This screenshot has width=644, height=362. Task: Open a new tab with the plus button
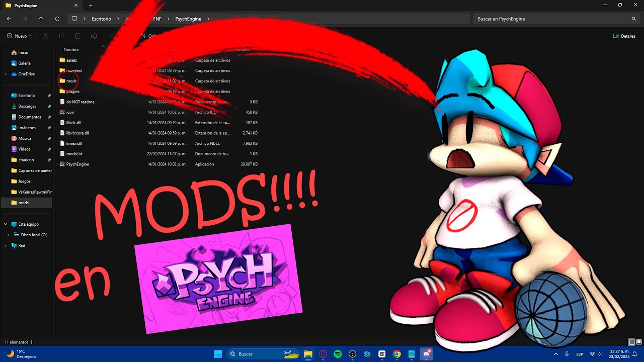[x=91, y=5]
